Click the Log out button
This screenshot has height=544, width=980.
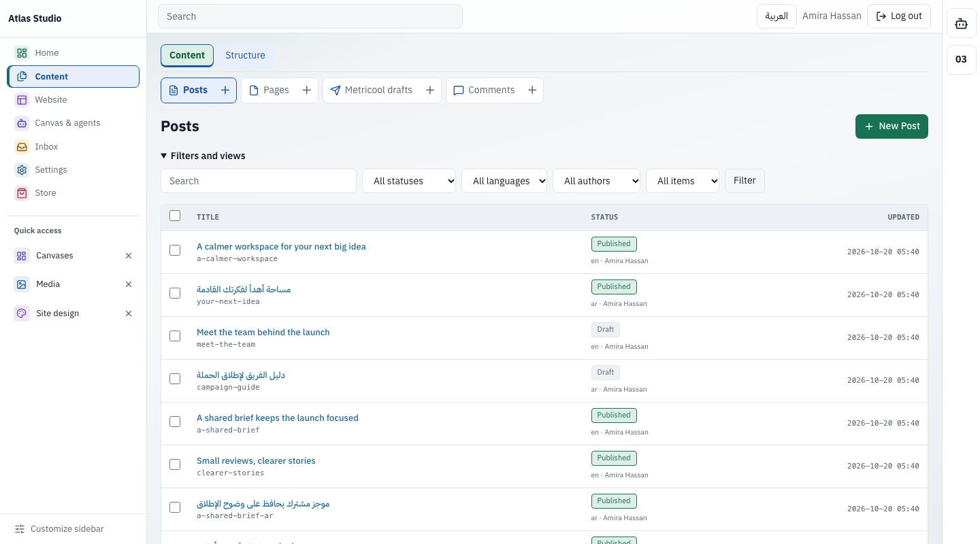(899, 16)
